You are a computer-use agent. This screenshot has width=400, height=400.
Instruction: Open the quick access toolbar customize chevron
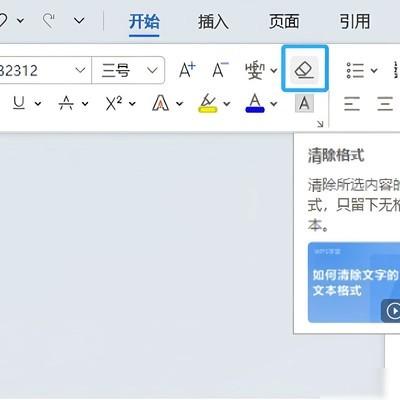[x=79, y=21]
